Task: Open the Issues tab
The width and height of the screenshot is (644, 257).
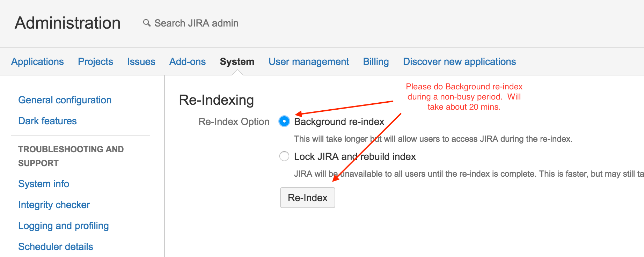Action: (141, 61)
